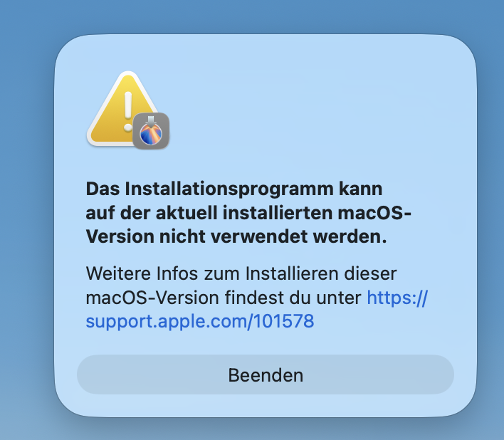The image size is (504, 440).
Task: Click the word "macOS-" in bold heading
Action: coord(374,213)
